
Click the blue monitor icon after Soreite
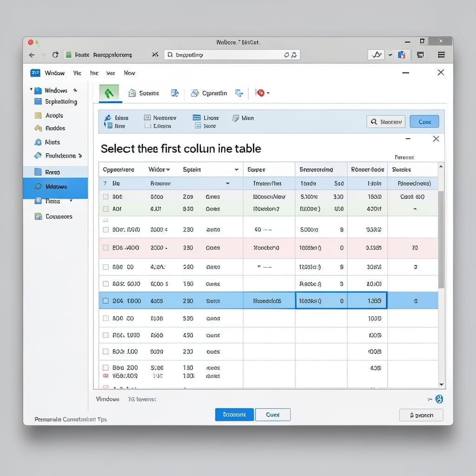click(175, 93)
